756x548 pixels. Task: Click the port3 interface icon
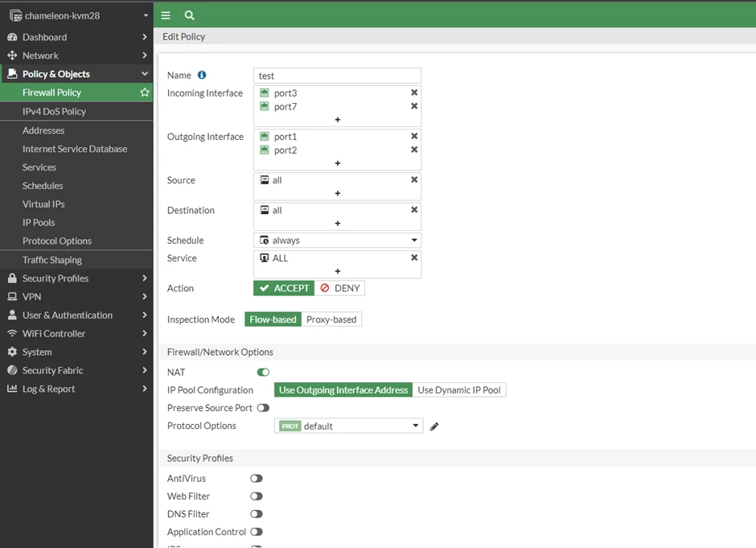(x=265, y=93)
